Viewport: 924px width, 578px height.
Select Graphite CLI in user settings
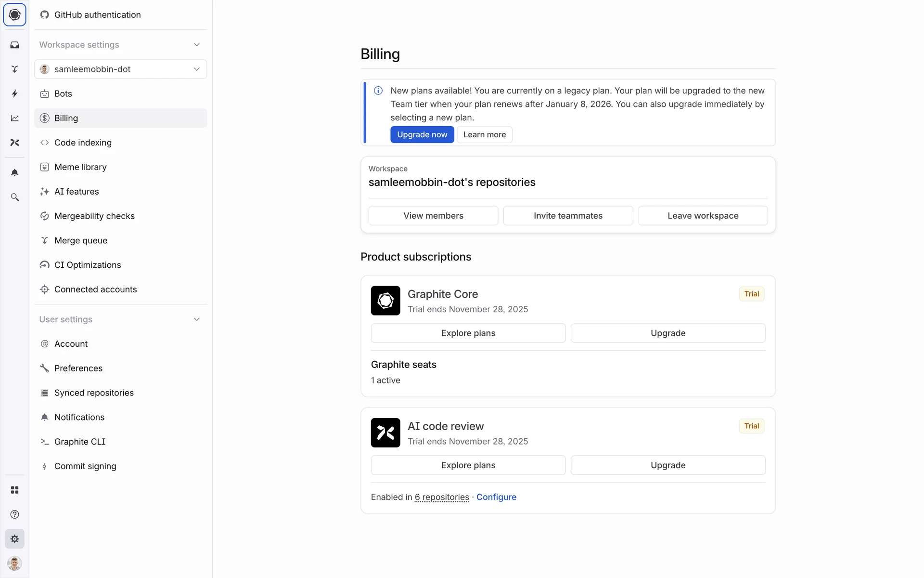click(x=80, y=442)
